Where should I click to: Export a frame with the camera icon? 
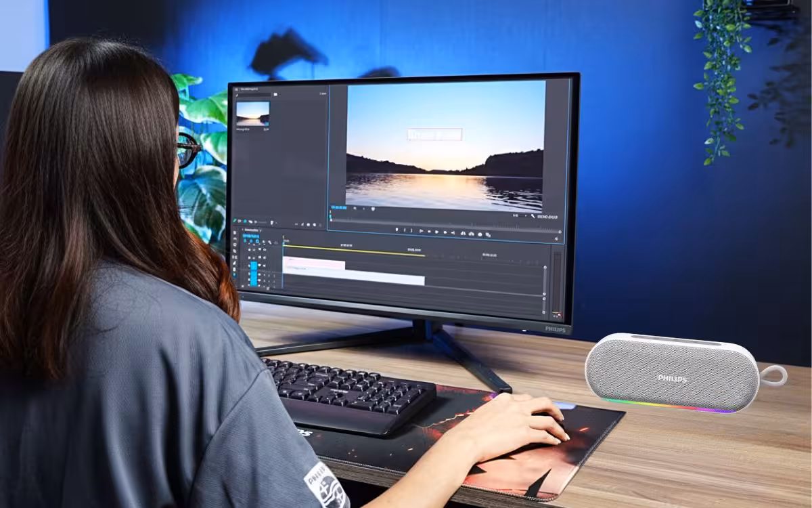coord(479,234)
